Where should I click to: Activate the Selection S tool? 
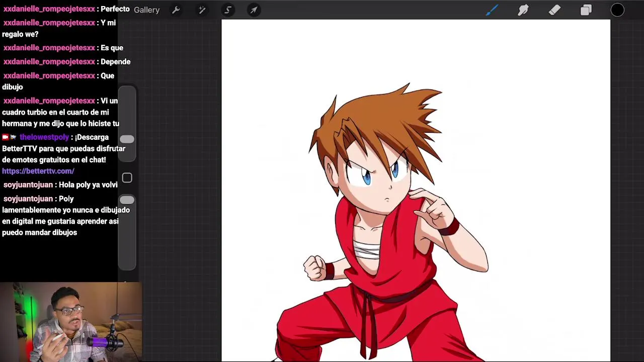[228, 10]
